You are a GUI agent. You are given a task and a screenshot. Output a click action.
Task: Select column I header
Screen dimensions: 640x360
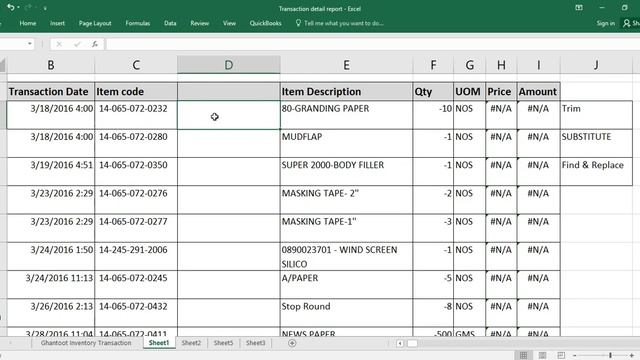[x=538, y=65]
